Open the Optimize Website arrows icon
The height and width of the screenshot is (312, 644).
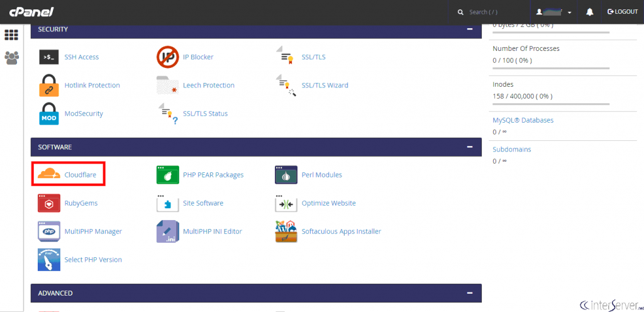pos(286,203)
